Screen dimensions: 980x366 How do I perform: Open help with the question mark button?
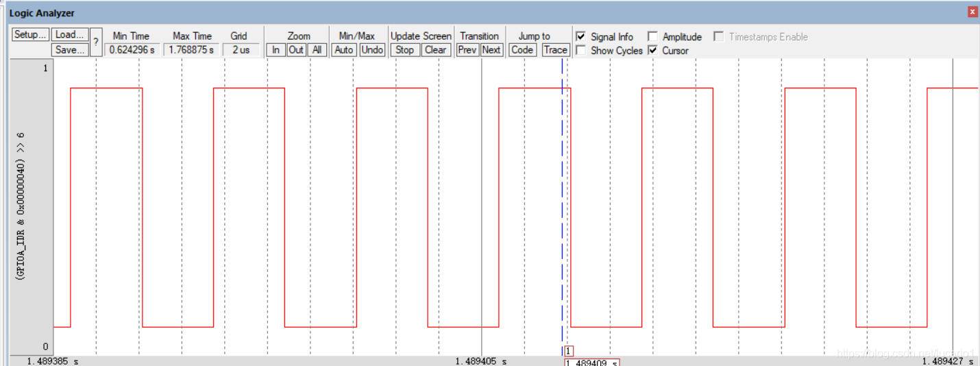tap(96, 42)
